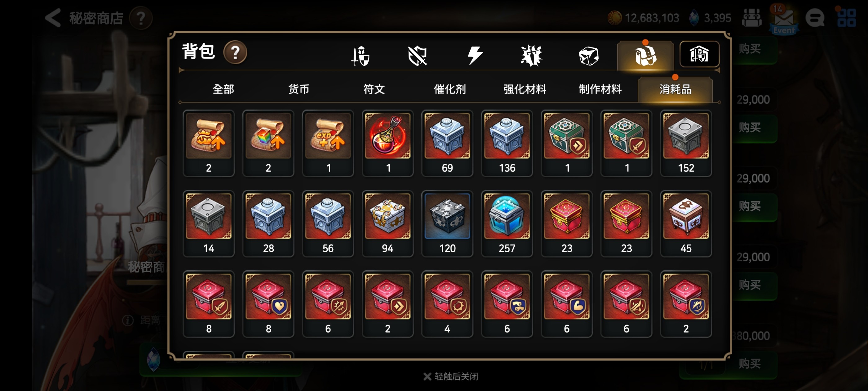
Task: Click the backpack help question mark
Action: tap(235, 52)
